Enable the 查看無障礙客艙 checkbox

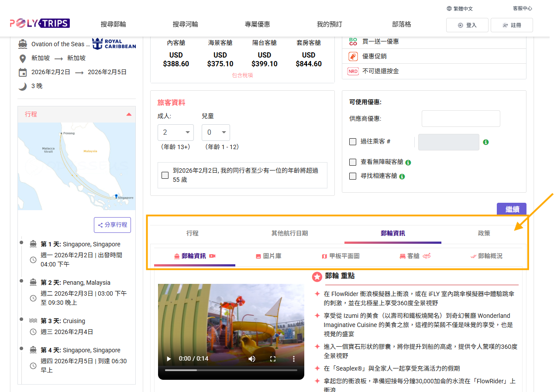pyautogui.click(x=353, y=162)
